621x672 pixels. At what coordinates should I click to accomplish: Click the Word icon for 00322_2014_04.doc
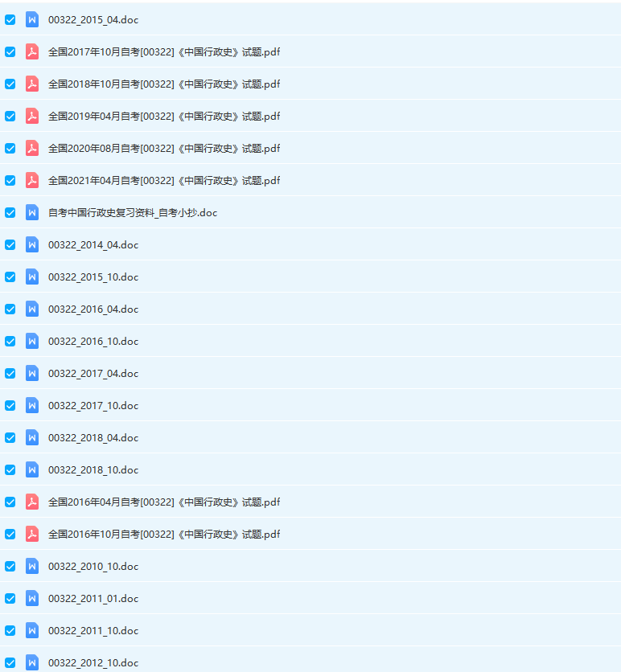[32, 244]
